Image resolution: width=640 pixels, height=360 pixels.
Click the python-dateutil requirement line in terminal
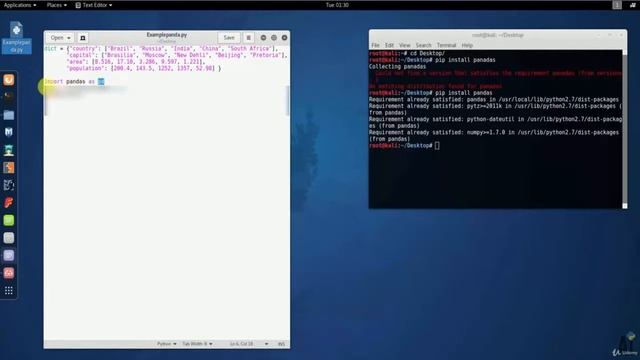pyautogui.click(x=496, y=122)
